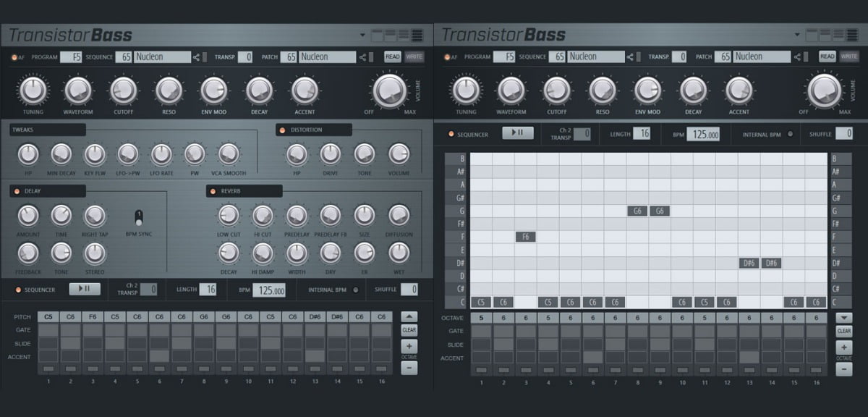Toggle Sequencer light in the knob-view window
The image size is (868, 417).
click(18, 290)
